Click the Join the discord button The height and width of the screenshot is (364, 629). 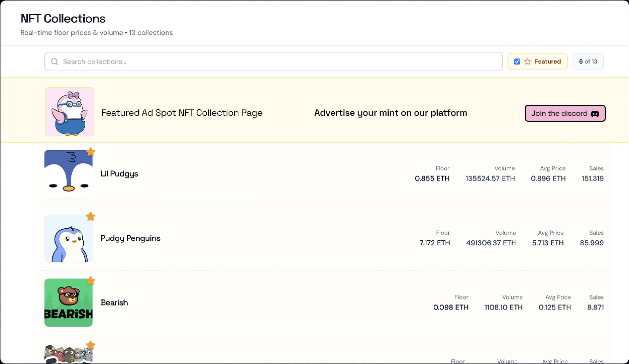coord(565,113)
